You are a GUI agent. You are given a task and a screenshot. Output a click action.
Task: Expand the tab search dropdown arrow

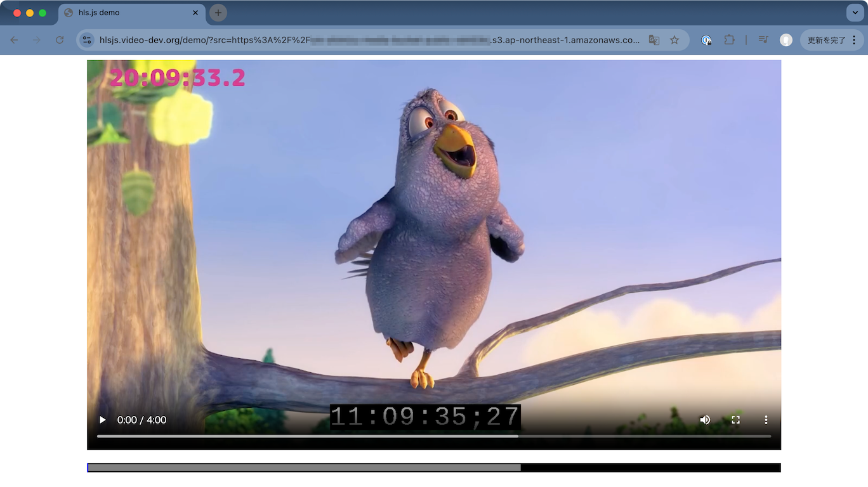pyautogui.click(x=855, y=13)
